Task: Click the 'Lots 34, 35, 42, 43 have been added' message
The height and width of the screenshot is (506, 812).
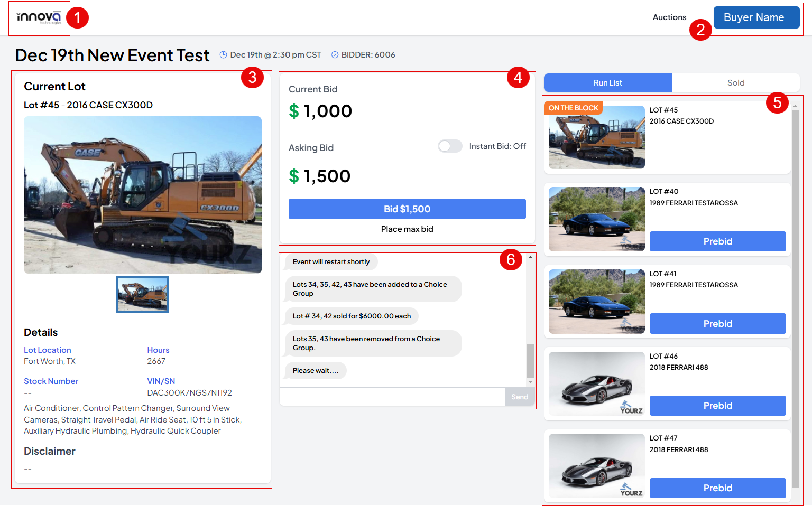Action: (373, 289)
